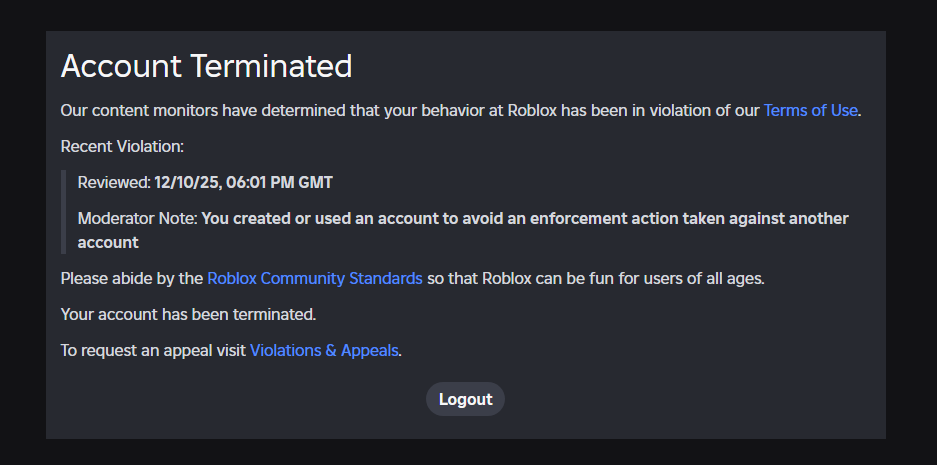The height and width of the screenshot is (465, 937).
Task: Click the gray vertical bar beside violation details
Action: [63, 212]
